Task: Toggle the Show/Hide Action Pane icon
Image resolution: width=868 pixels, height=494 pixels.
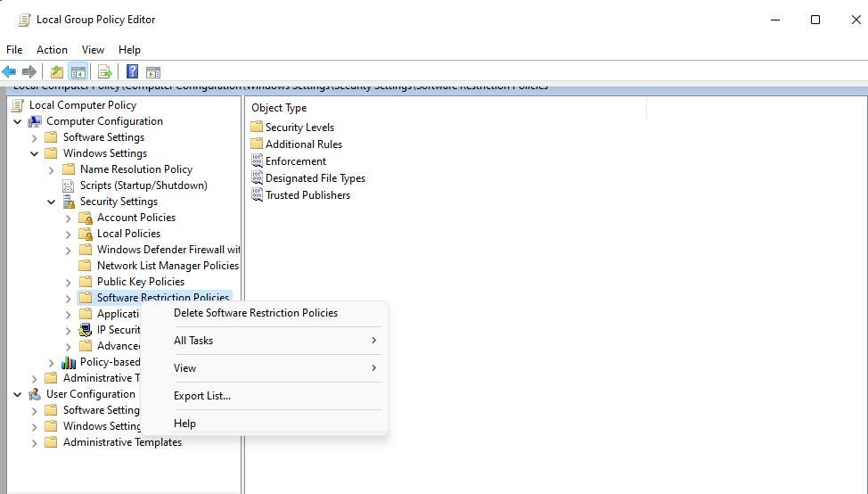Action: point(153,72)
